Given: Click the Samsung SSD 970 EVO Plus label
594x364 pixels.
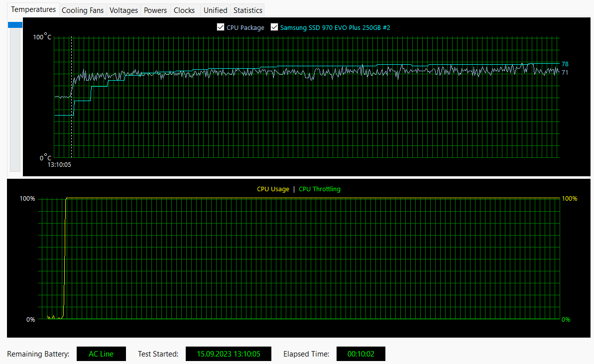Looking at the screenshot, I should (x=335, y=28).
